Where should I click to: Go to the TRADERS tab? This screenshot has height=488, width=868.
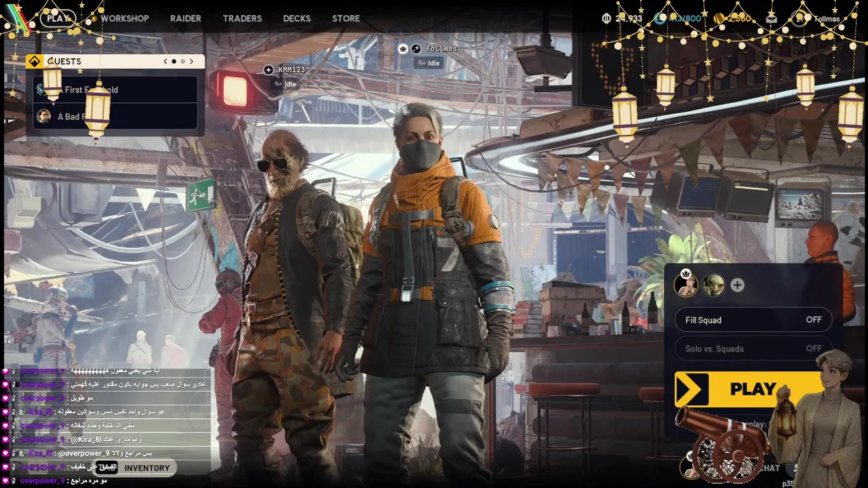pyautogui.click(x=242, y=18)
